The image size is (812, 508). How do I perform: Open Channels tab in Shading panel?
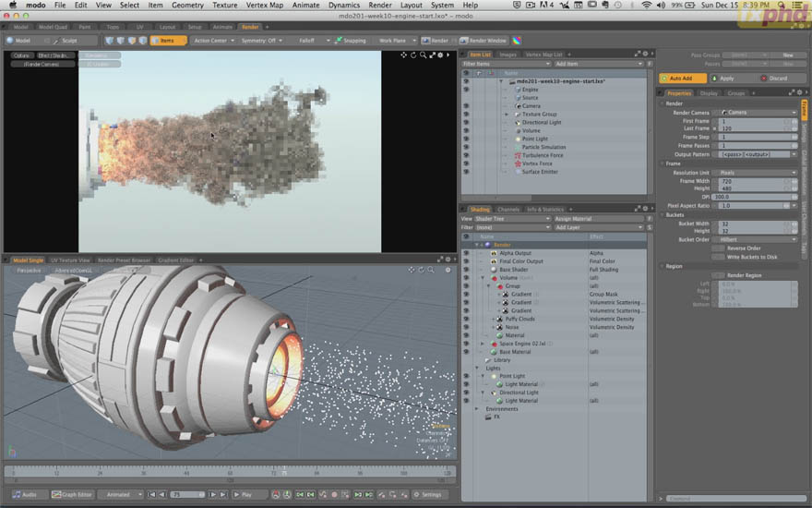pos(508,210)
